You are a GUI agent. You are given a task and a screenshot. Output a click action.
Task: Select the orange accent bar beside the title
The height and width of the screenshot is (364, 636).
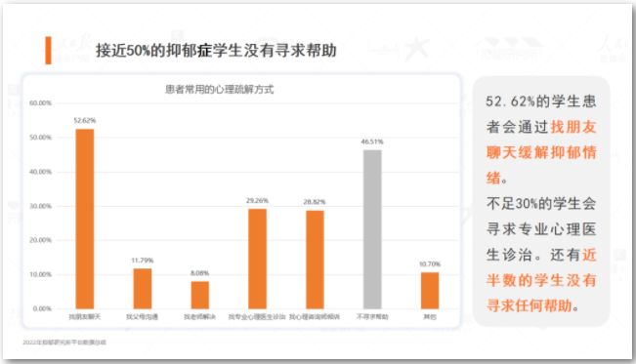[x=48, y=51]
